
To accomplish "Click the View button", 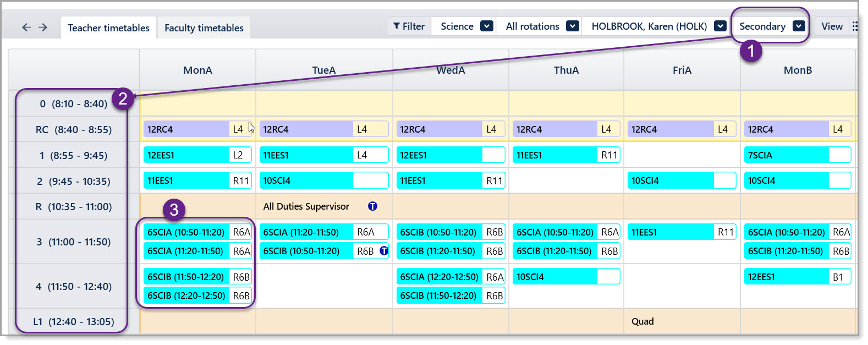I will pyautogui.click(x=832, y=26).
